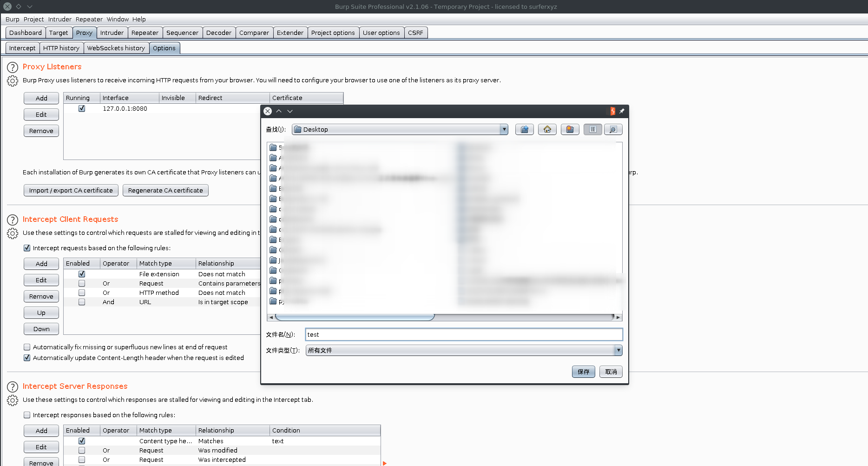Switch file dialog to list view
This screenshot has height=466, width=868.
[592, 129]
